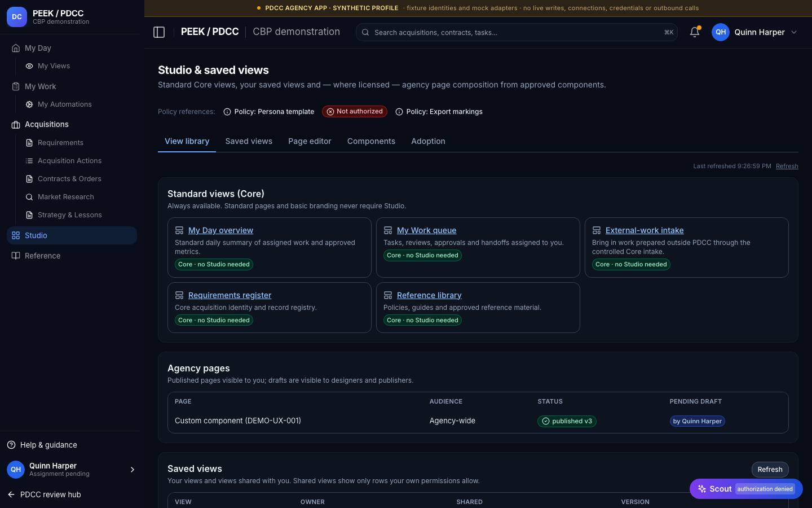Open Requirements in the sidebar
This screenshot has height=508, width=812.
[x=60, y=143]
